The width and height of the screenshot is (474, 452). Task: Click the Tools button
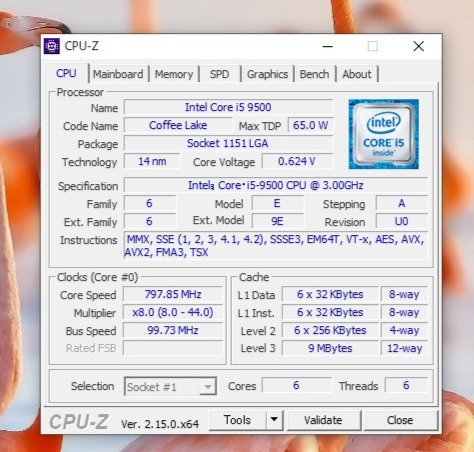point(238,420)
